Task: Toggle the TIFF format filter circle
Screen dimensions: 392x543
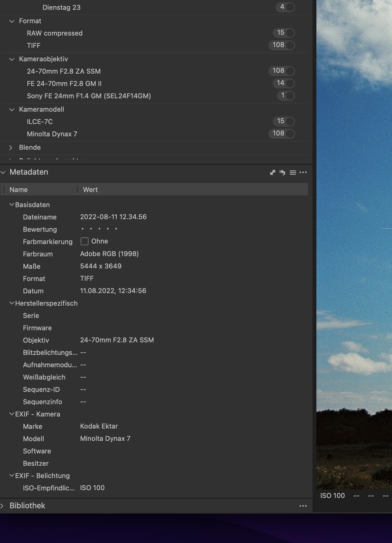Action: [x=290, y=45]
